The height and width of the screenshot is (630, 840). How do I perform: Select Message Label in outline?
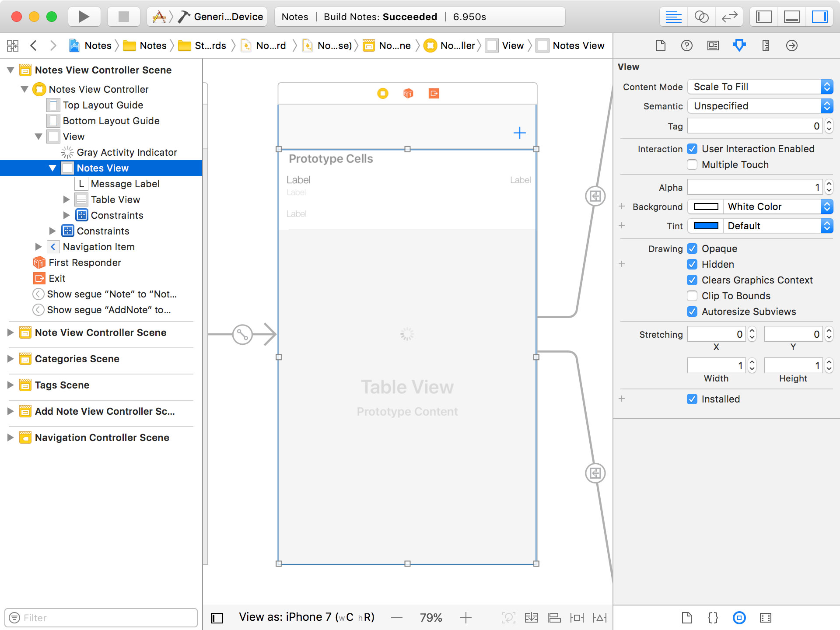pyautogui.click(x=125, y=184)
